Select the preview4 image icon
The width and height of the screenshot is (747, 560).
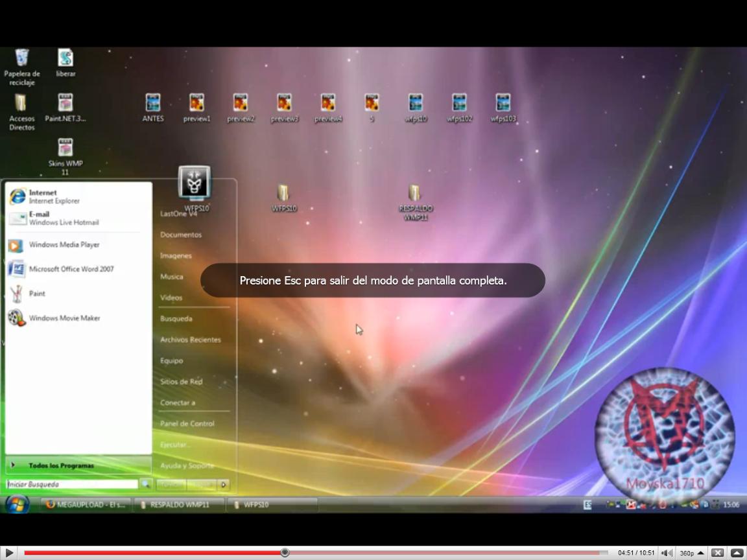[x=328, y=108]
